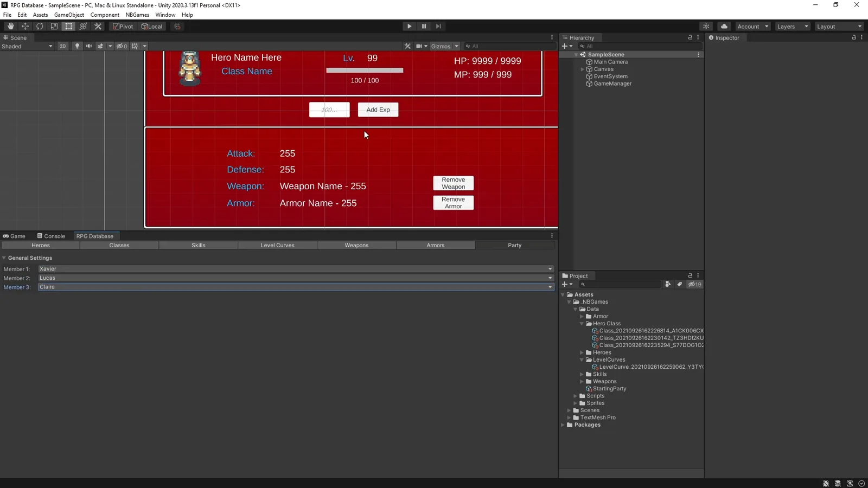Toggle grid snapping icon in toolbar
The width and height of the screenshot is (868, 488).
coord(177,26)
